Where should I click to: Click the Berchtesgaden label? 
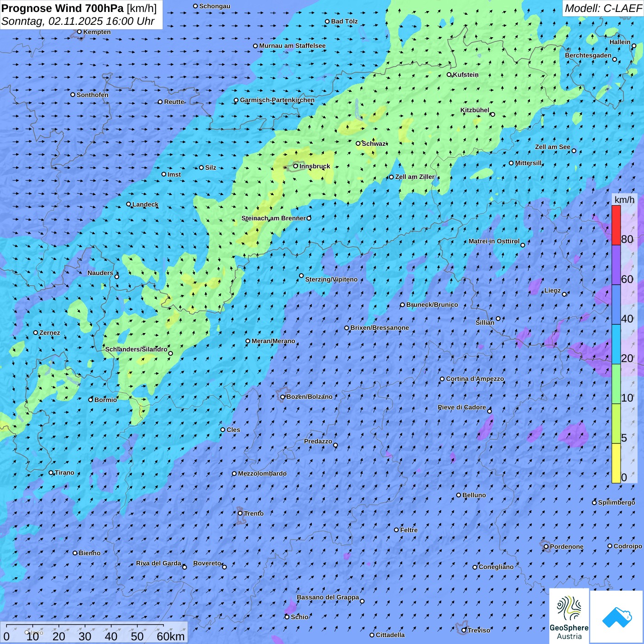pos(588,55)
